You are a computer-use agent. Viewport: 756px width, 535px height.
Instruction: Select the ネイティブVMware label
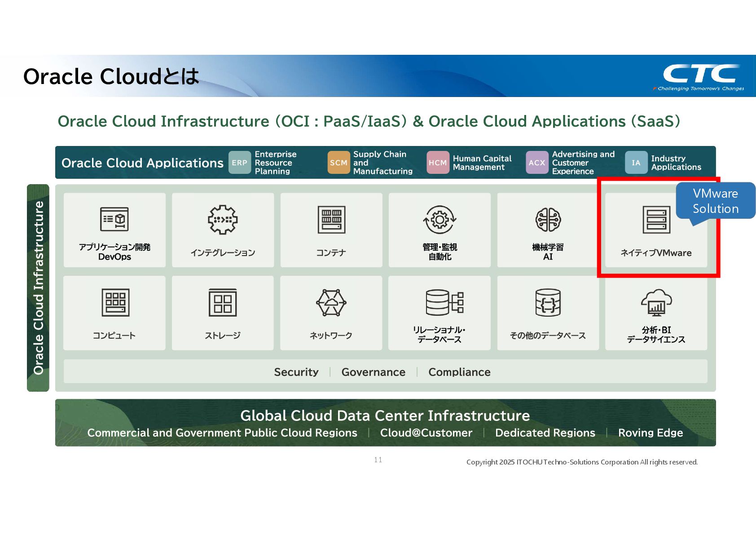(656, 252)
